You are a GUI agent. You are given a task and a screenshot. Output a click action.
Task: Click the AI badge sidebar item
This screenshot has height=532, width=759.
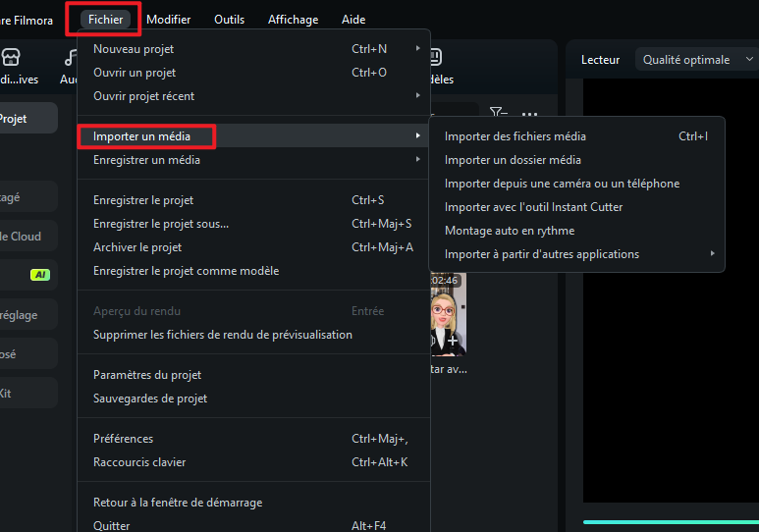pos(28,275)
